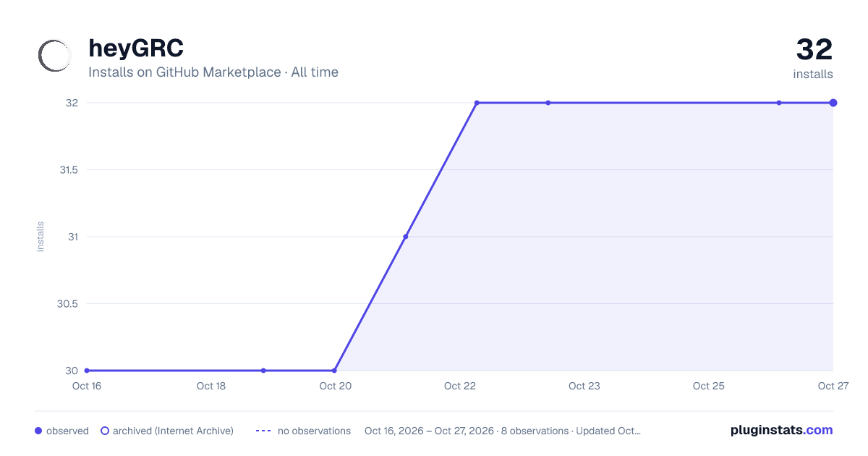The width and height of the screenshot is (868, 456).
Task: Click the 'archived (Internet Archive)' legend label
Action: 173,431
